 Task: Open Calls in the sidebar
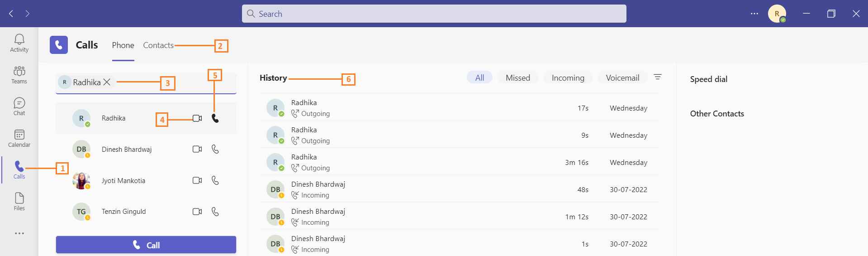[19, 170]
